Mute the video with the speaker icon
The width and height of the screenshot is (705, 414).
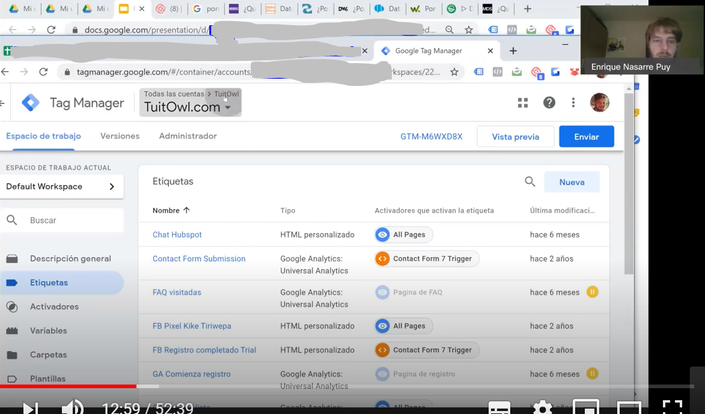pyautogui.click(x=72, y=408)
